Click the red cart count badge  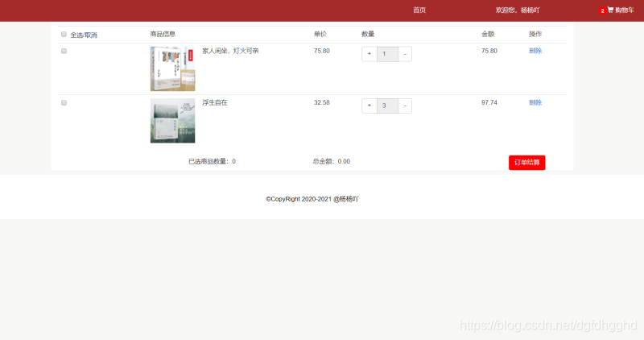point(602,10)
